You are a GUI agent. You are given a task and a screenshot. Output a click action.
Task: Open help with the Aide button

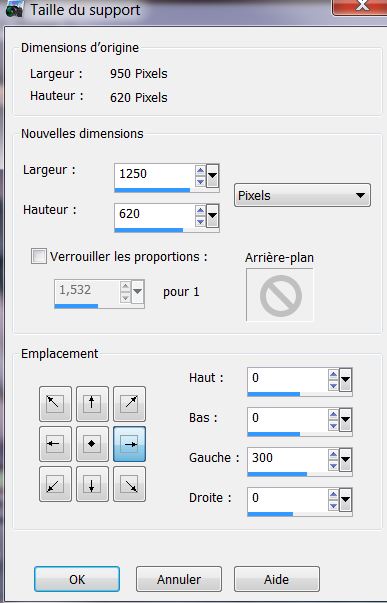click(x=277, y=579)
